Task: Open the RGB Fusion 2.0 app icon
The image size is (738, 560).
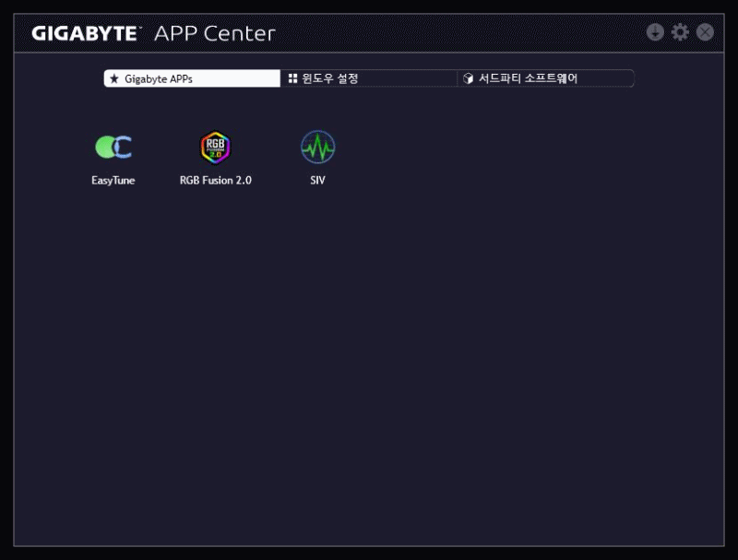Action: point(215,148)
